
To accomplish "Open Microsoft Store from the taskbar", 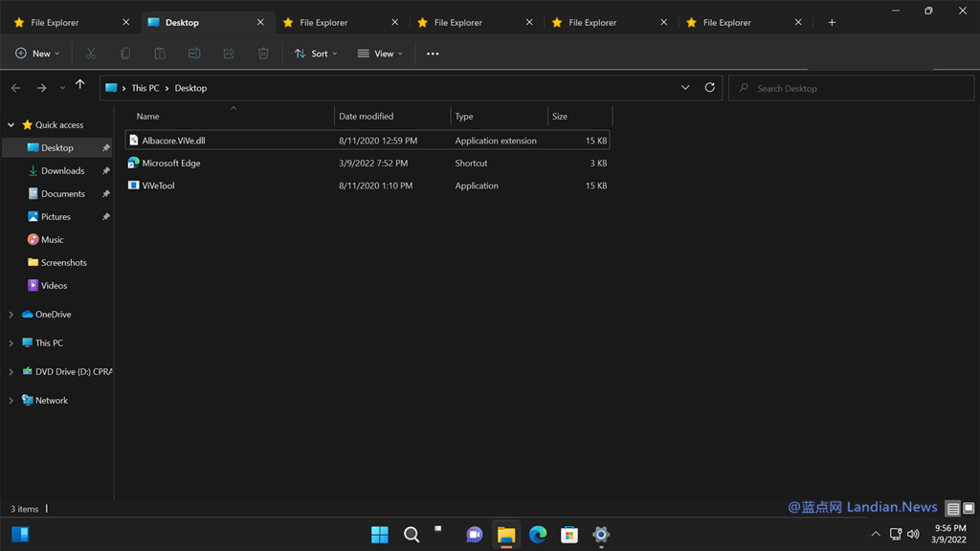I will [x=569, y=535].
